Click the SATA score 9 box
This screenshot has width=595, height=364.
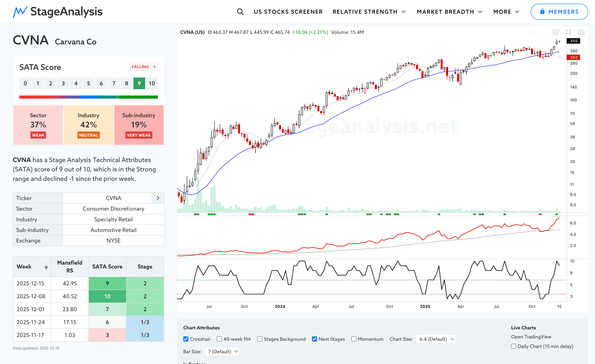pyautogui.click(x=139, y=83)
